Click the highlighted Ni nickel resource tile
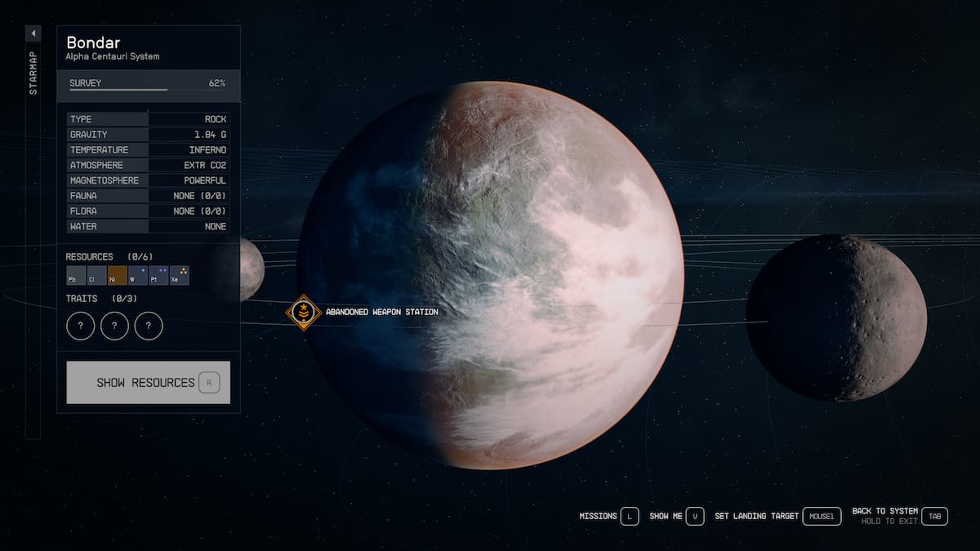The height and width of the screenshot is (551, 980). pos(117,276)
